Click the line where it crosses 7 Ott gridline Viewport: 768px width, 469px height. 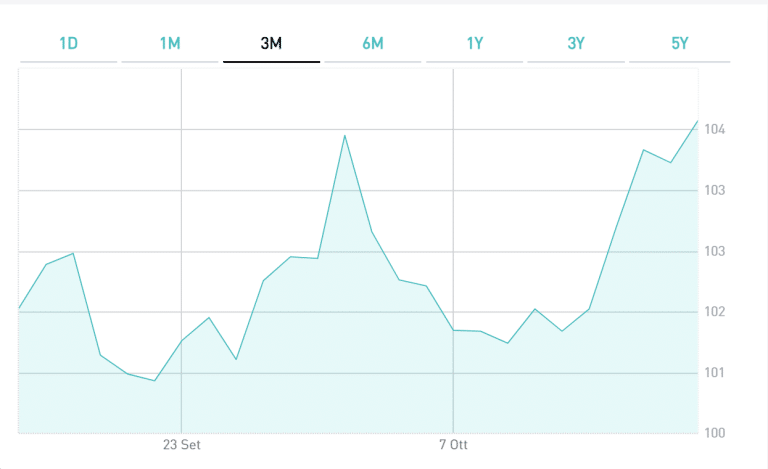[453, 330]
